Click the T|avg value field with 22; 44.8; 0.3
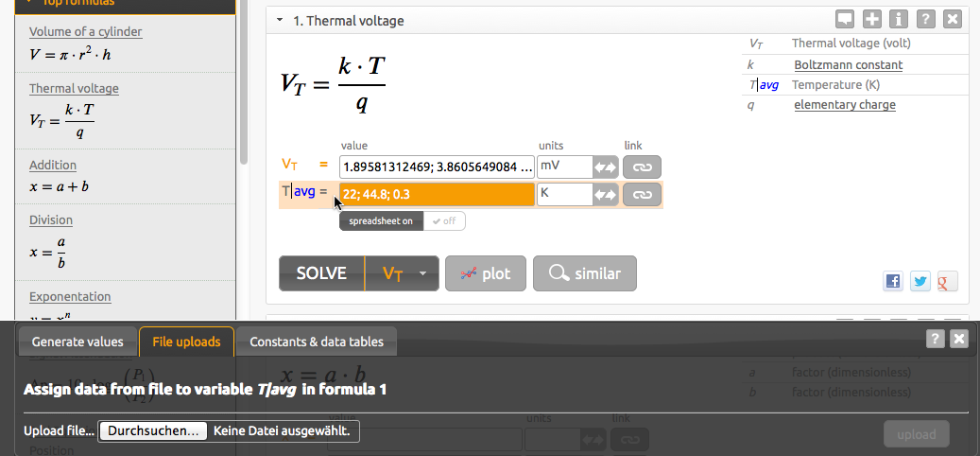The image size is (980, 456). click(437, 195)
